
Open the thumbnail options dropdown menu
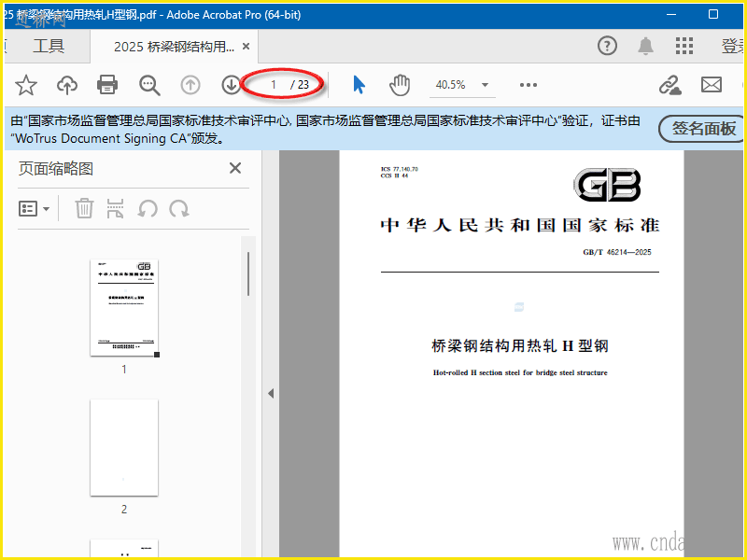coord(34,208)
